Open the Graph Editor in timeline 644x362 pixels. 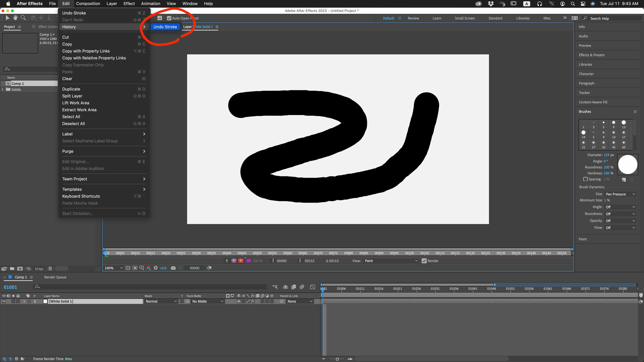click(x=313, y=287)
